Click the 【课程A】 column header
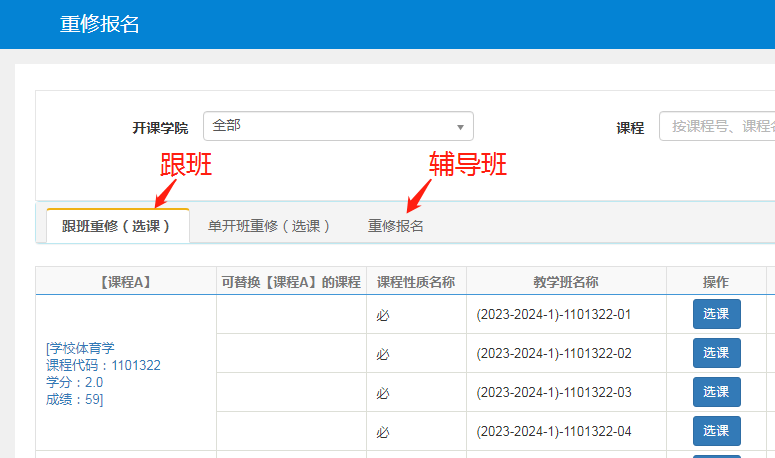Screen dimensions: 775x458 126,282
